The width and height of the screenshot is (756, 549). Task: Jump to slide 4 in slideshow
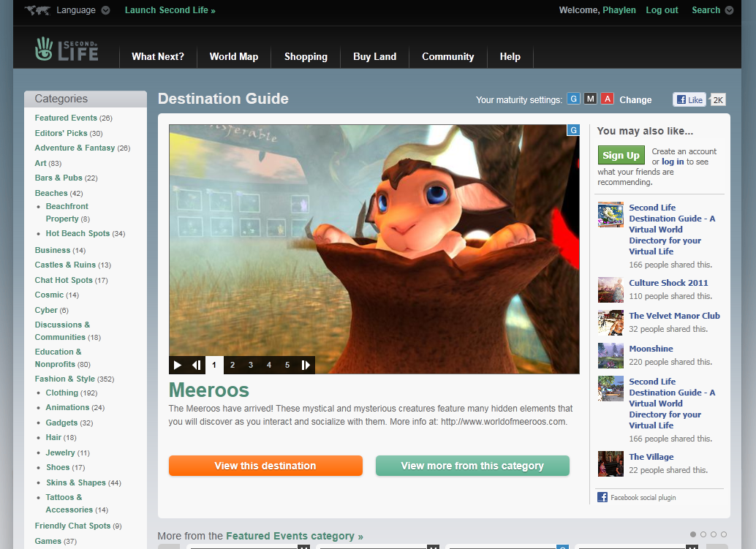269,365
